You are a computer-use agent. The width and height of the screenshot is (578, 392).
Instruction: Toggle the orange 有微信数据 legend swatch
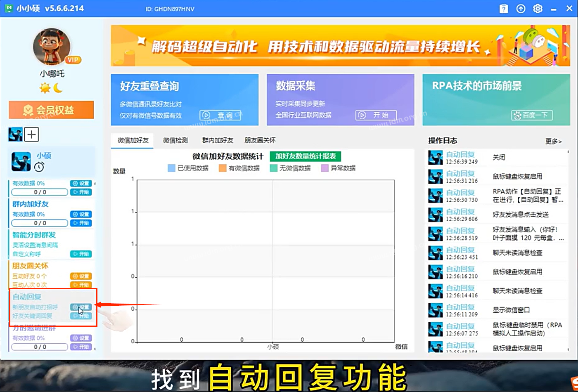click(x=223, y=168)
